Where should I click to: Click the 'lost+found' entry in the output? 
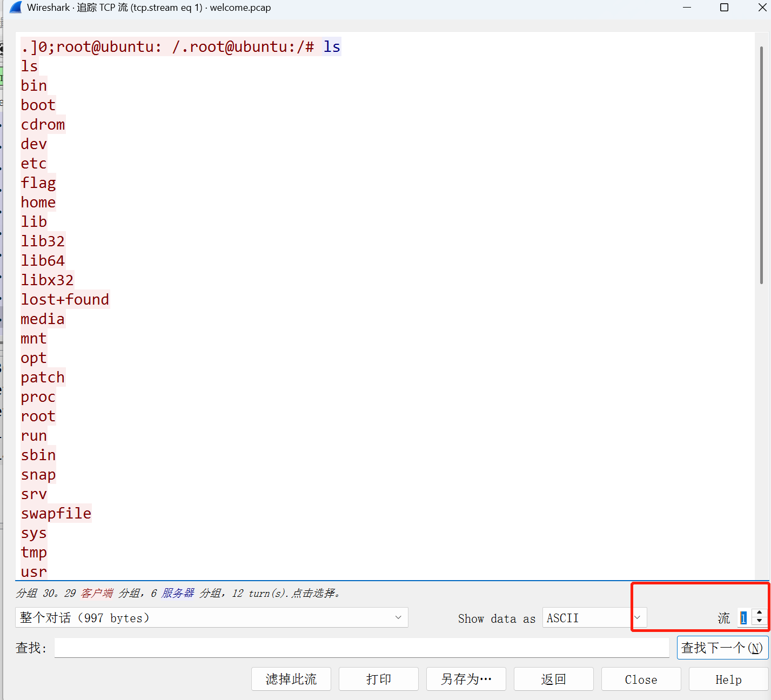[65, 300]
